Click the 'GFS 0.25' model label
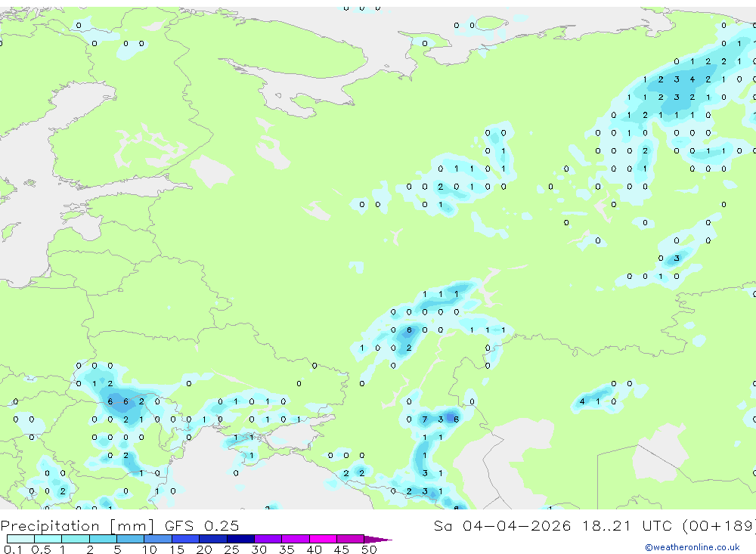 click(202, 525)
